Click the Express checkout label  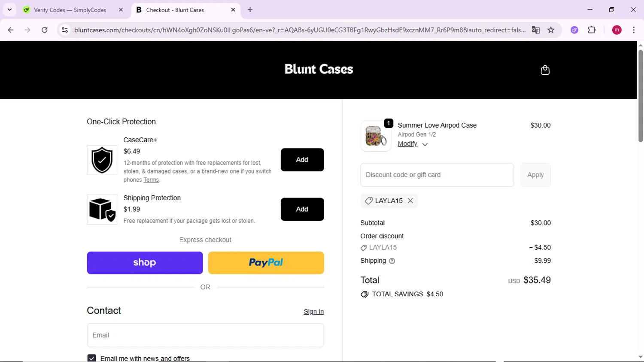[205, 240]
